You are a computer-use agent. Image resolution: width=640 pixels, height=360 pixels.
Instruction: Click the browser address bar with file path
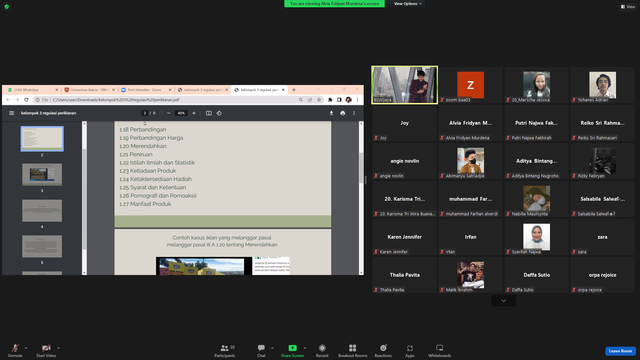tap(178, 100)
